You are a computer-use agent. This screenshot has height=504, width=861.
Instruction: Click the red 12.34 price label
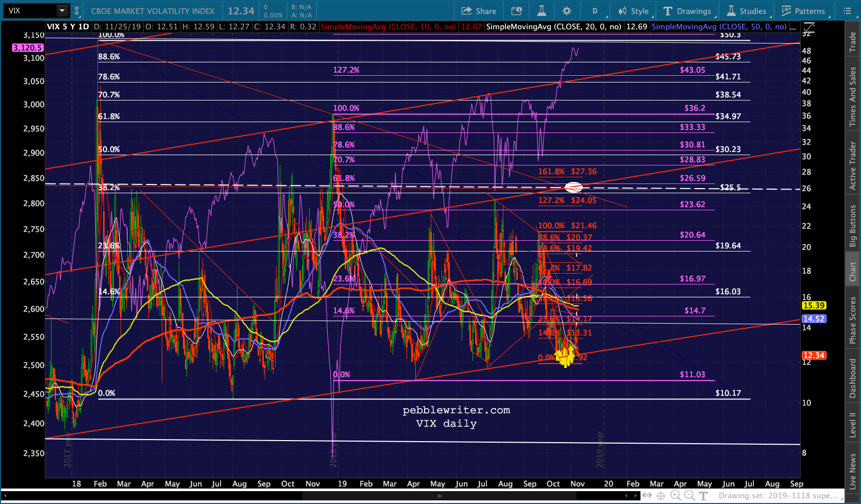pos(814,356)
